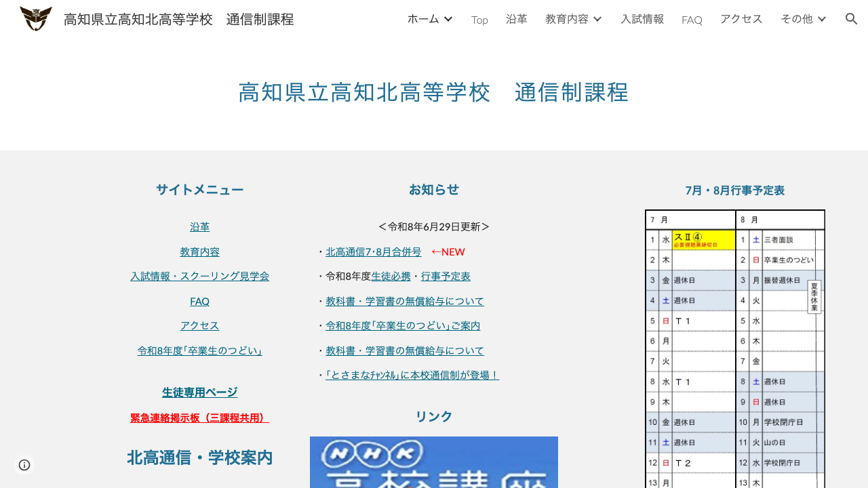The width and height of the screenshot is (868, 488).
Task: Click the お知らせ heading
Action: (x=434, y=190)
